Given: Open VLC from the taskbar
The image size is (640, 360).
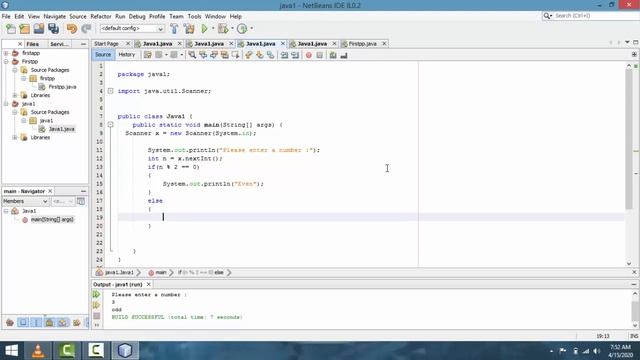Looking at the screenshot, I should (38, 351).
